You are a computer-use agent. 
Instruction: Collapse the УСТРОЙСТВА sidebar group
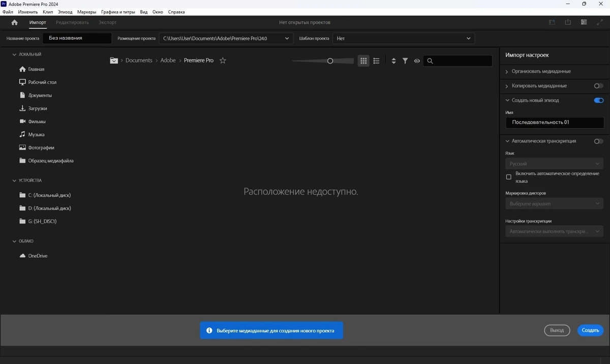(x=14, y=180)
